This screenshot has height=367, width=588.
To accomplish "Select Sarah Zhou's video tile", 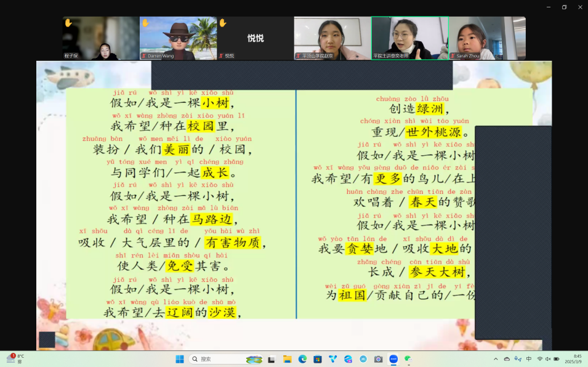I will tap(487, 38).
